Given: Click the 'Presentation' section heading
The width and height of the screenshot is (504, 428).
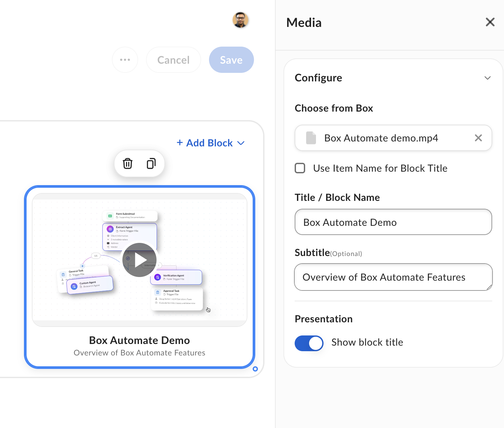Looking at the screenshot, I should 324,319.
